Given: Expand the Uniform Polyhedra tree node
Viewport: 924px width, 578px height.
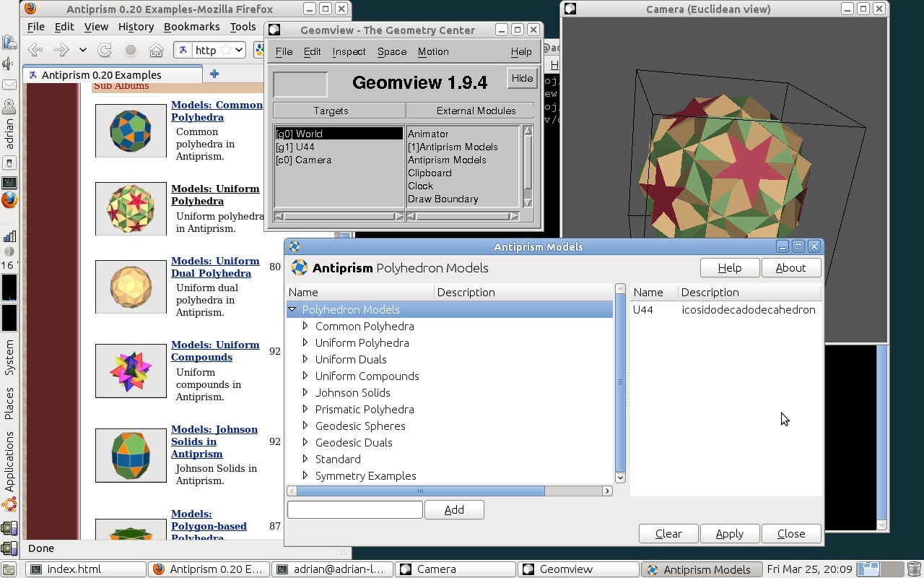Looking at the screenshot, I should [x=305, y=342].
